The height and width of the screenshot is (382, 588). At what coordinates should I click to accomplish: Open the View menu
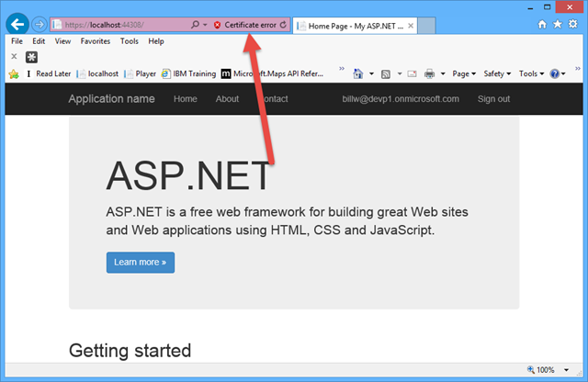point(62,41)
